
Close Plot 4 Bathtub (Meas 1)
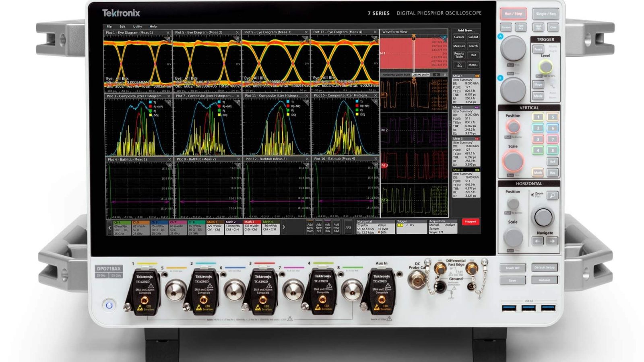(169, 160)
